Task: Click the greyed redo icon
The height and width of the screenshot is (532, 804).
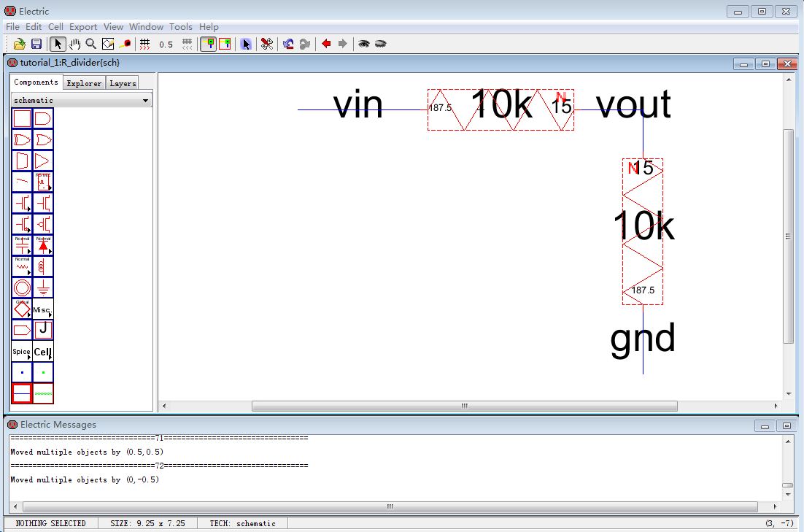Action: 304,44
